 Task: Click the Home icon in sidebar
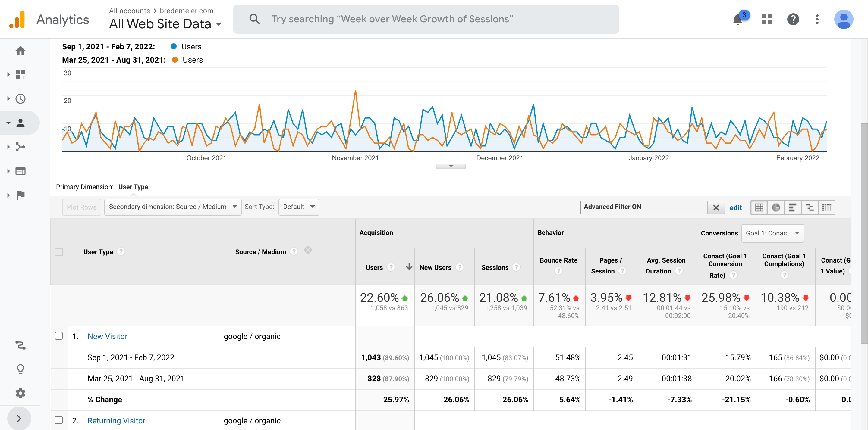point(20,51)
